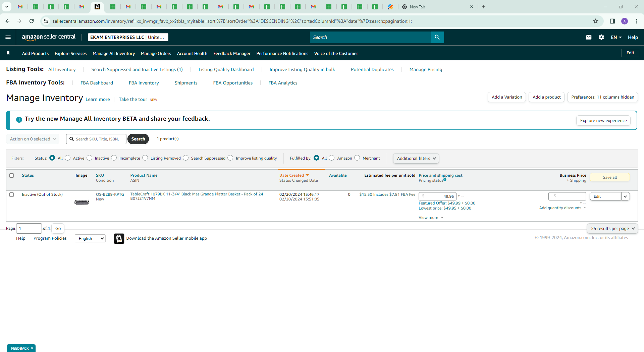Click the site information icon in address bar
This screenshot has width=644, height=352.
click(46, 21)
